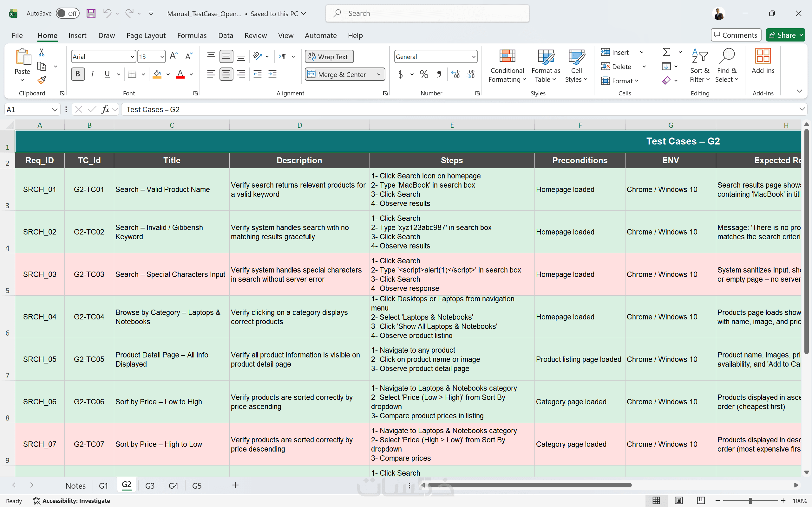The width and height of the screenshot is (812, 507).
Task: Switch to Page Layout view in status bar
Action: tap(678, 500)
